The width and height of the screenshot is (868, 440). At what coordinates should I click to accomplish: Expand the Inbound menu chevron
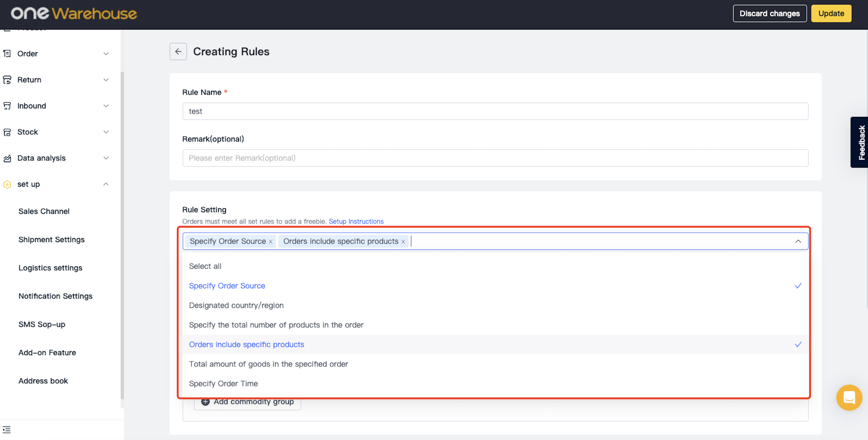(x=106, y=106)
